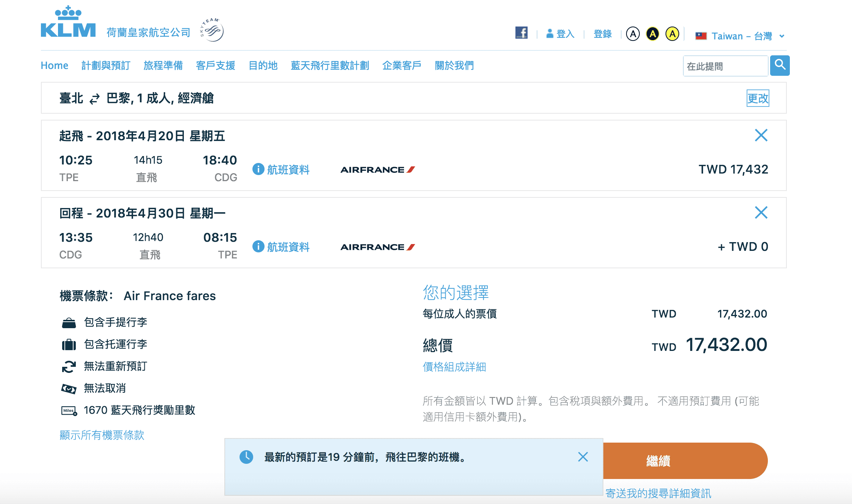Open the 計劃與預訂 menu
The height and width of the screenshot is (504, 852).
[x=106, y=66]
